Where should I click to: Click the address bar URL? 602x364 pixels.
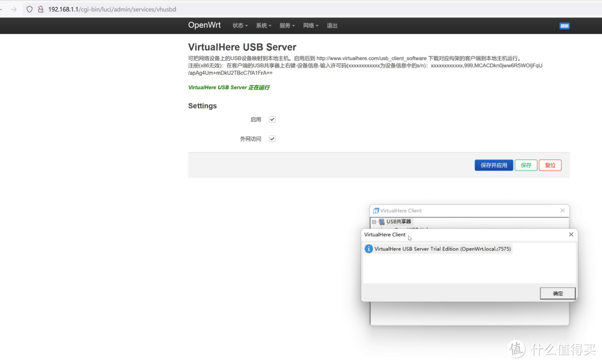(x=112, y=9)
